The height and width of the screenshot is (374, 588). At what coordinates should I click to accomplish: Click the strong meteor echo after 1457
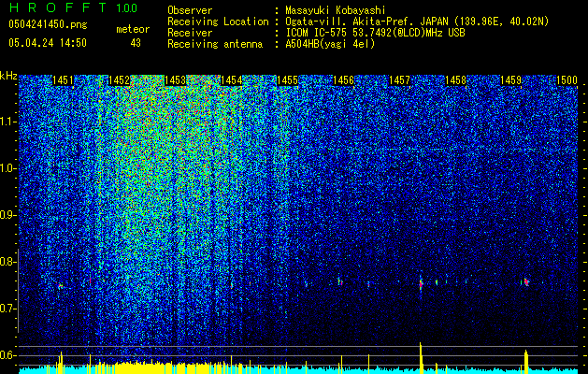[x=421, y=283]
